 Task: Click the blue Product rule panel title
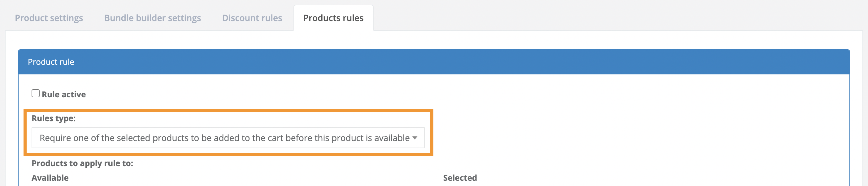point(51,62)
